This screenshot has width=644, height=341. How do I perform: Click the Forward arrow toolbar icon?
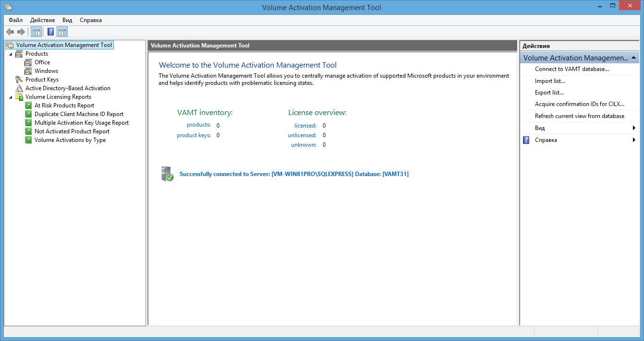(21, 32)
